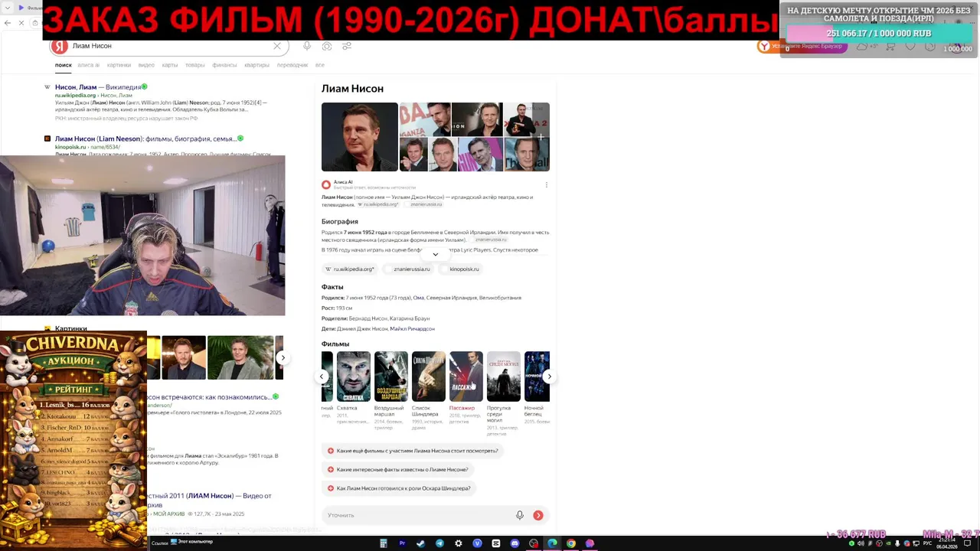980x551 pixels.
Task: Open the Нисон, Лиам — Википедия result
Action: tap(98, 87)
